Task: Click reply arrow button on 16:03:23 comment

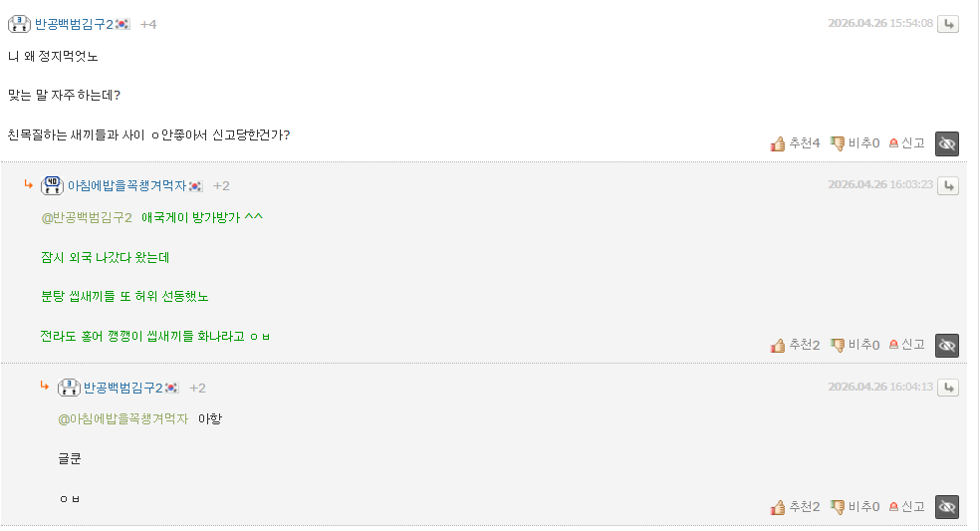Action: coord(948,185)
